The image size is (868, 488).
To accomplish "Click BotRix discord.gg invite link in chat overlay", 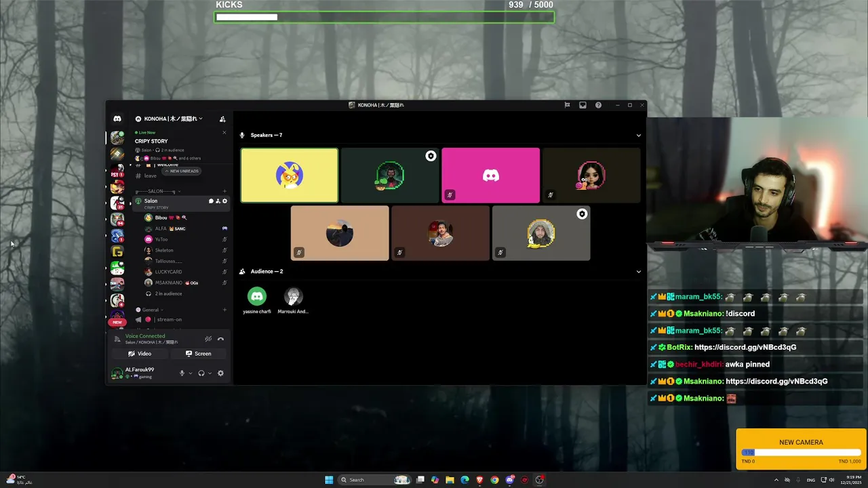I will click(x=745, y=347).
